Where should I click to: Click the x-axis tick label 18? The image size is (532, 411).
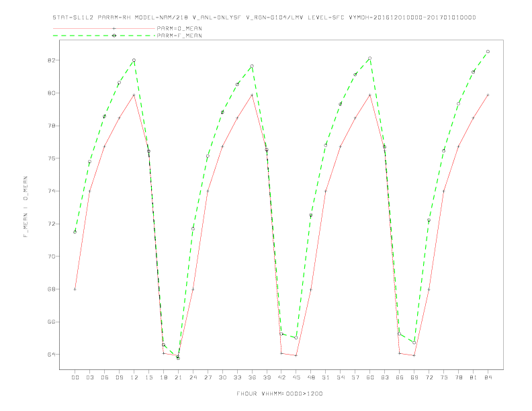pos(163,377)
